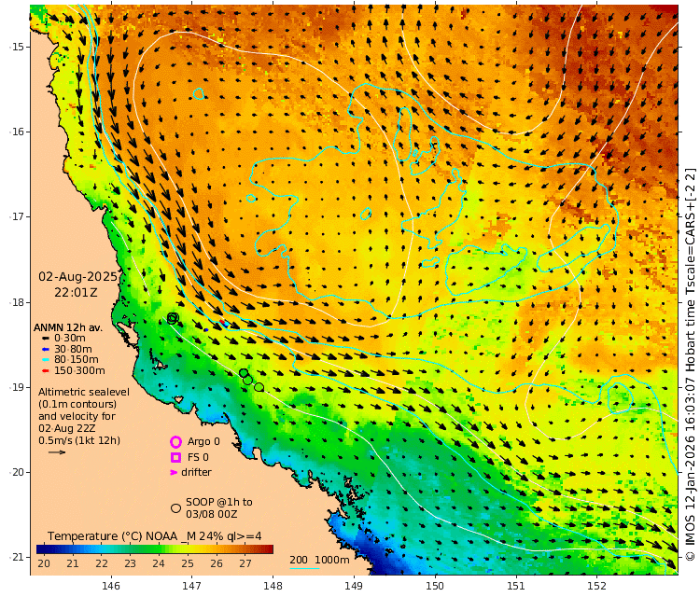Click the latitude axis label -19
The width and height of the screenshot is (700, 597).
[x=17, y=387]
